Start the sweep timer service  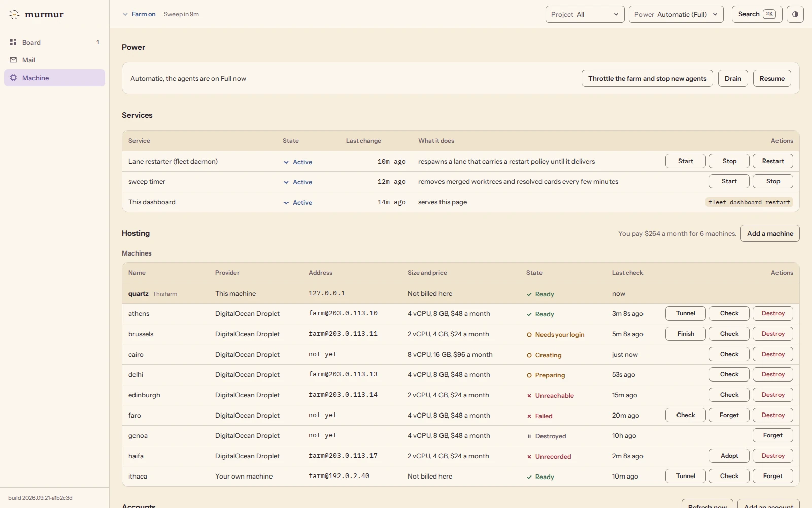[729, 181]
